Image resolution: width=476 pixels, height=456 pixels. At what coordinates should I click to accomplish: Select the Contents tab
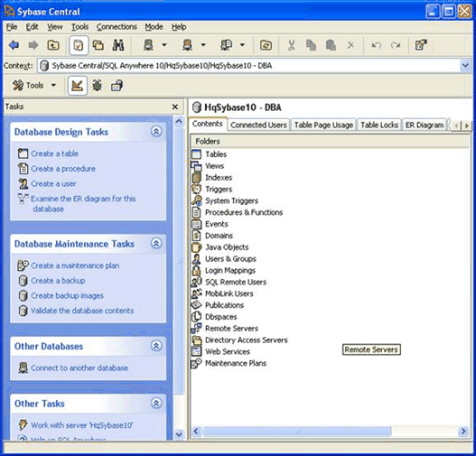(208, 124)
